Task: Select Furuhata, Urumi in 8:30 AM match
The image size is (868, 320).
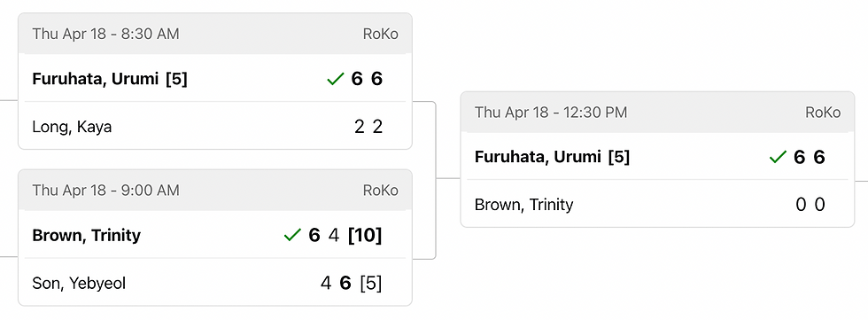Action: coord(110,79)
